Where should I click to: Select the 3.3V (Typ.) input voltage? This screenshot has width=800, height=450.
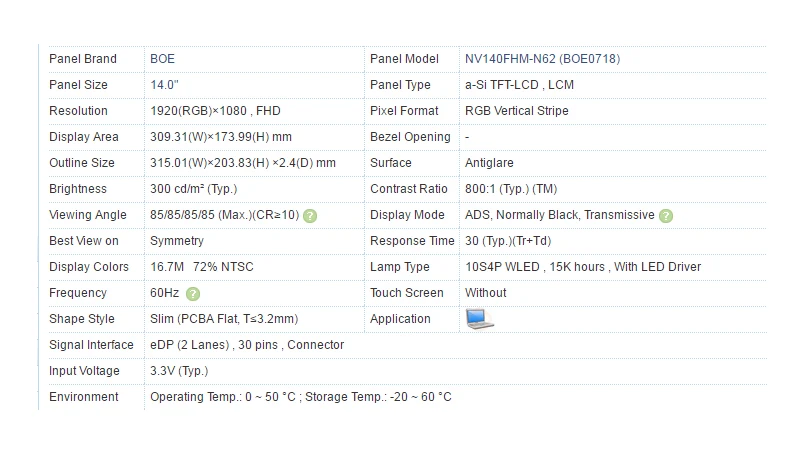point(179,371)
